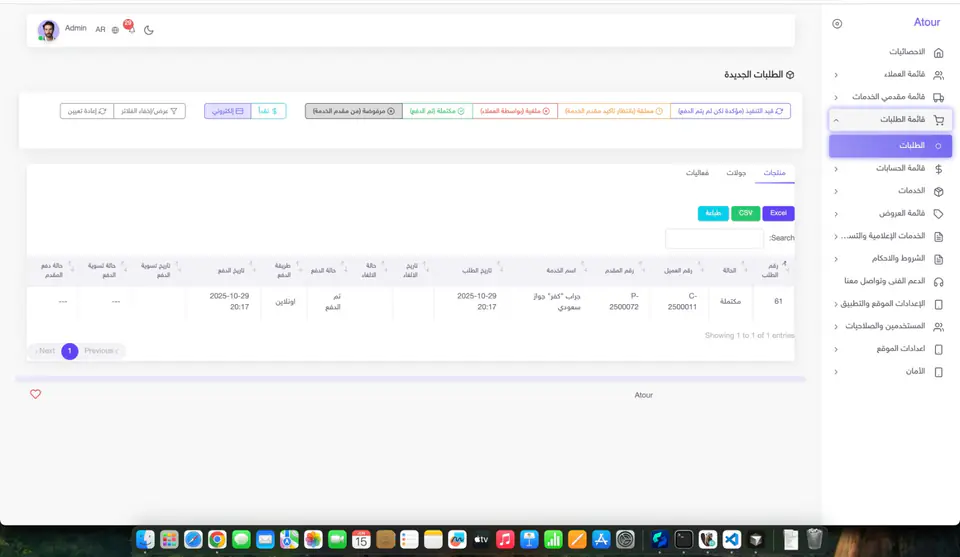
Task: Click the طباعة print button
Action: point(713,213)
